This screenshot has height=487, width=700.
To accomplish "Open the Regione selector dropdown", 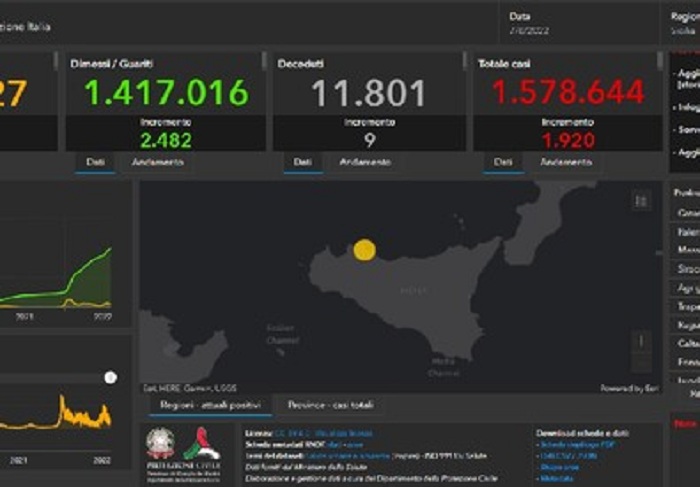I will [x=684, y=24].
